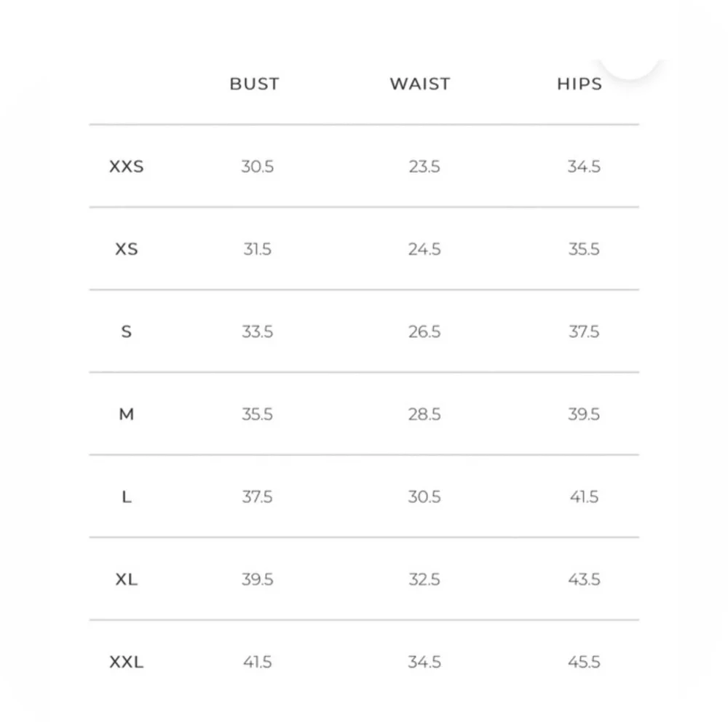The height and width of the screenshot is (728, 728).
Task: Click the WAIST column header
Action: [420, 84]
